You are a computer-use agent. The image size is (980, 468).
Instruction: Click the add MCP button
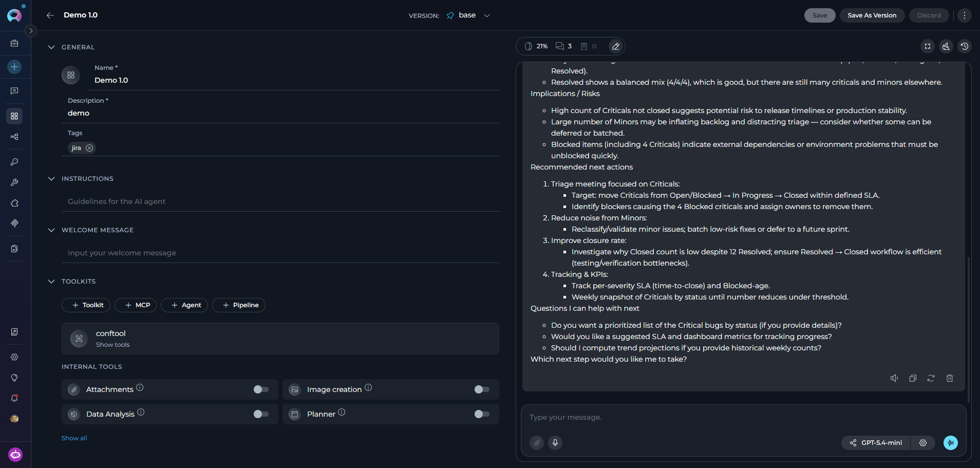[136, 305]
